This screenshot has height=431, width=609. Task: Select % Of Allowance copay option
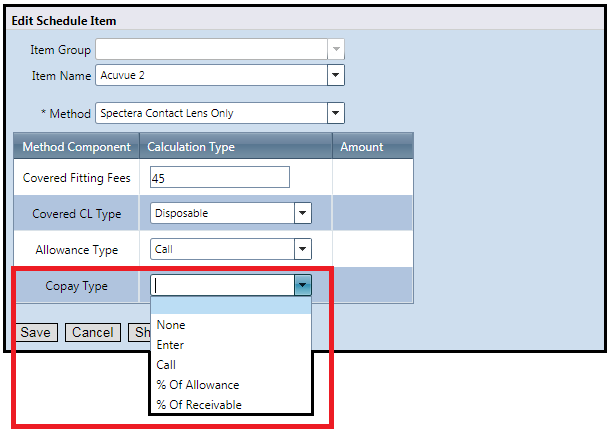pos(198,385)
